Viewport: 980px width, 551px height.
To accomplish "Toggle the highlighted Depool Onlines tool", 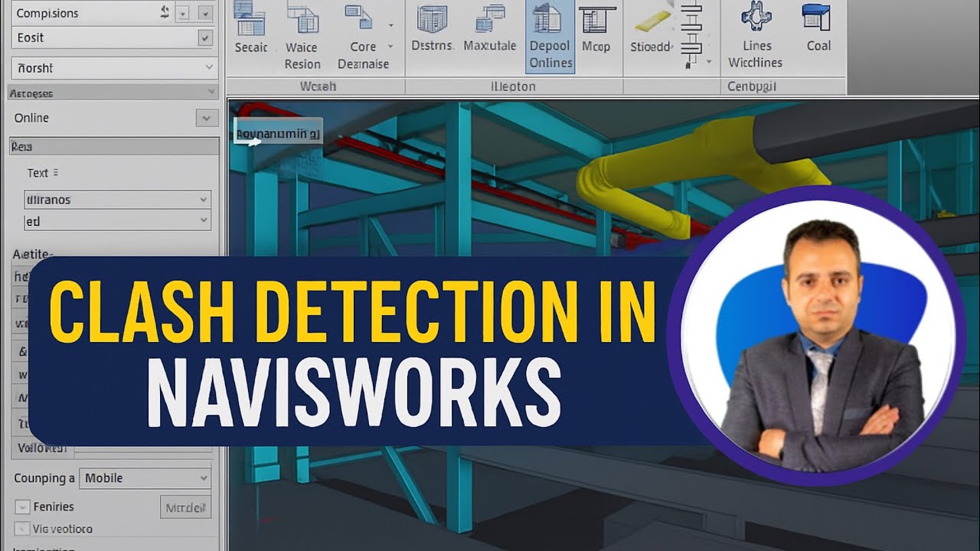I will click(550, 37).
